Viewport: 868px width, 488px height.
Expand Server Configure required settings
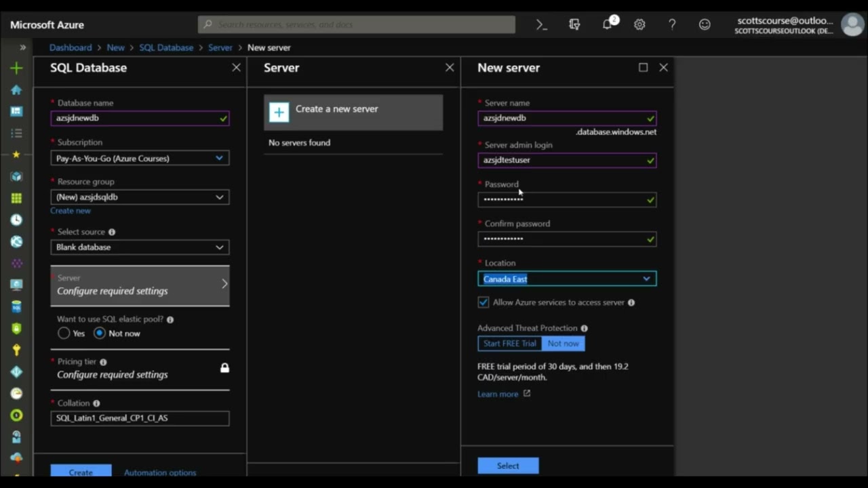(x=140, y=285)
